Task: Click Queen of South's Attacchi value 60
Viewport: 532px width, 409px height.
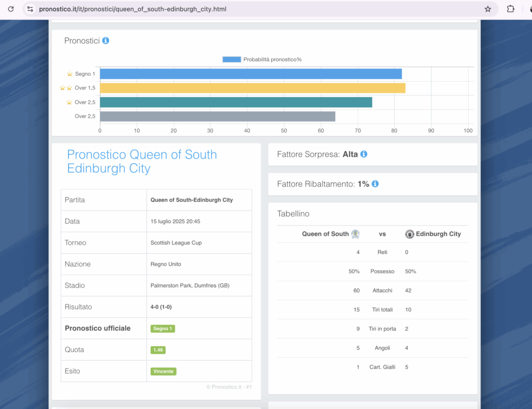Action: point(356,291)
